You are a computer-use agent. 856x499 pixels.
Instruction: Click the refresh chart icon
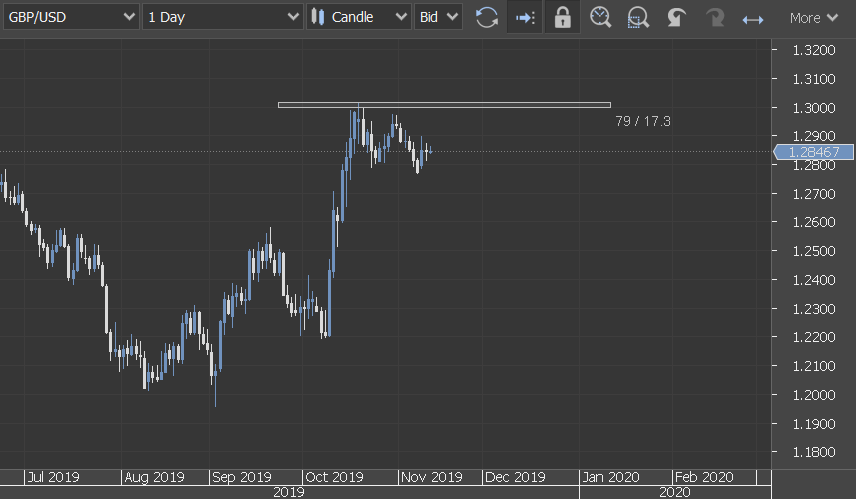pyautogui.click(x=486, y=17)
